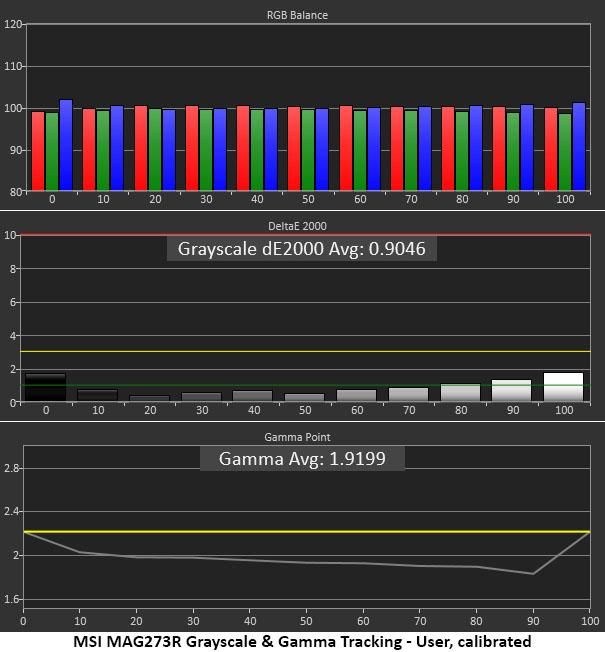Click the DeltaE bar at 40
The width and height of the screenshot is (605, 652).
tap(252, 396)
